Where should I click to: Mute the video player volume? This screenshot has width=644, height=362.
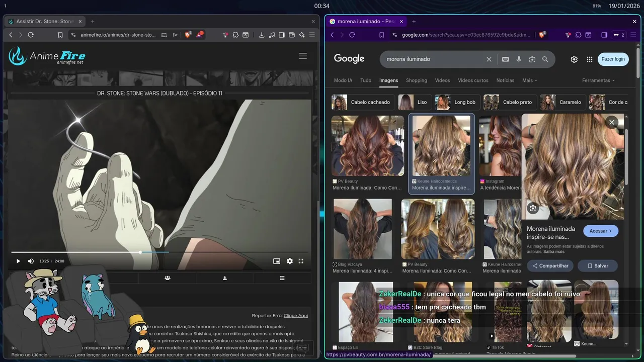(31, 261)
